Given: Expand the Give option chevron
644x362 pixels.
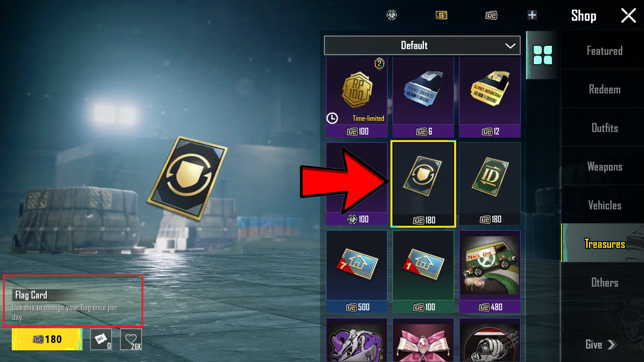Looking at the screenshot, I should pyautogui.click(x=612, y=345).
